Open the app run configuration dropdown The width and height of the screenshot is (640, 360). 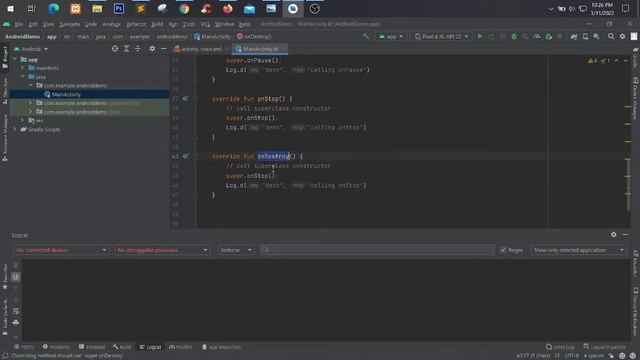click(391, 37)
